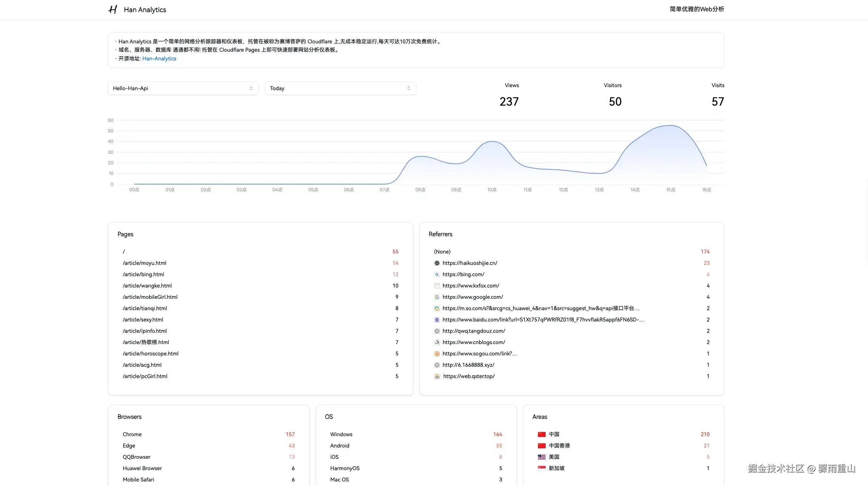Click the cnblogs referrer favicon

pyautogui.click(x=437, y=342)
